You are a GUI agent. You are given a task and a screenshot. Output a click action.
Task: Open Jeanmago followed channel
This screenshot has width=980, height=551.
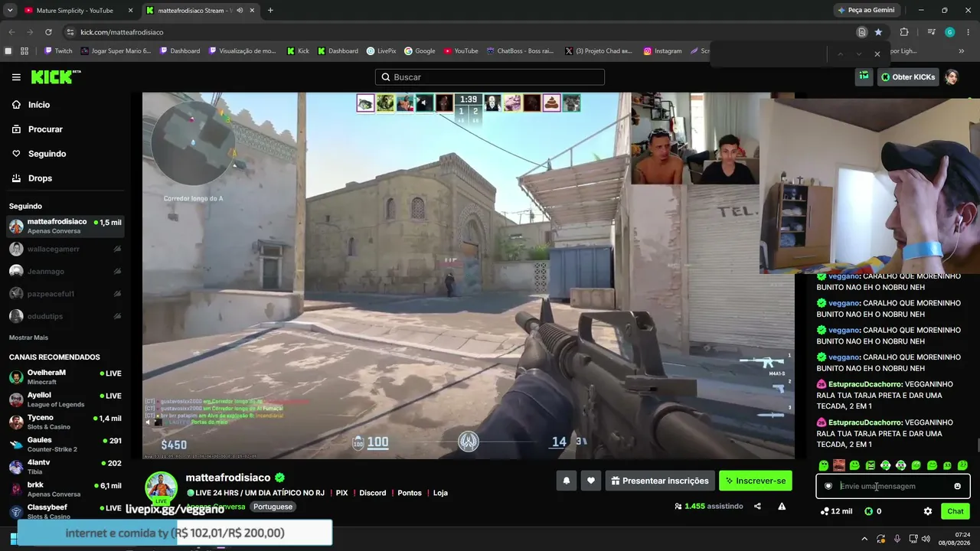(x=65, y=271)
